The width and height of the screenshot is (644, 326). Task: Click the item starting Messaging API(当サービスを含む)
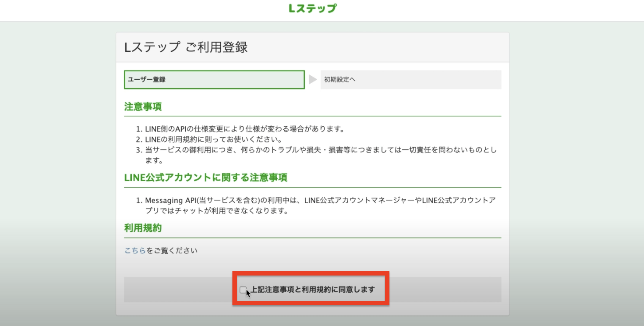pos(320,206)
